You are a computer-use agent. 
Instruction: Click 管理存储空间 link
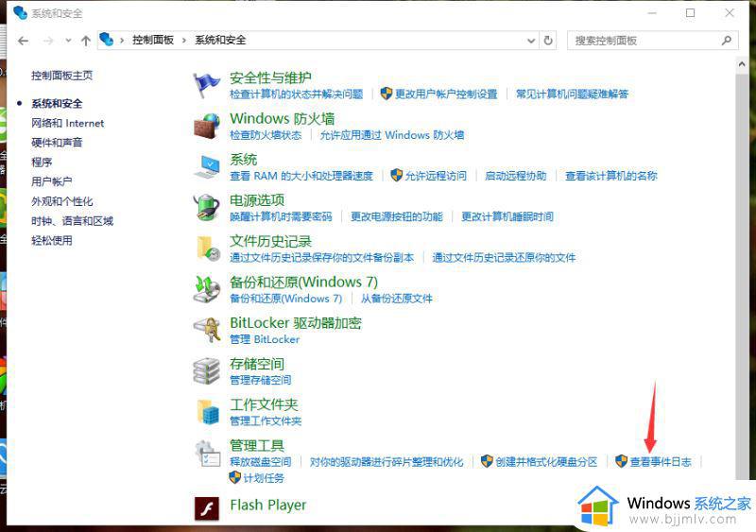point(261,380)
